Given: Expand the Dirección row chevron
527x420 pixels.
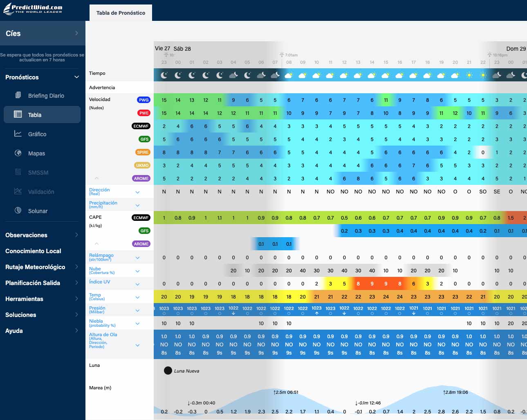Looking at the screenshot, I should (137, 192).
